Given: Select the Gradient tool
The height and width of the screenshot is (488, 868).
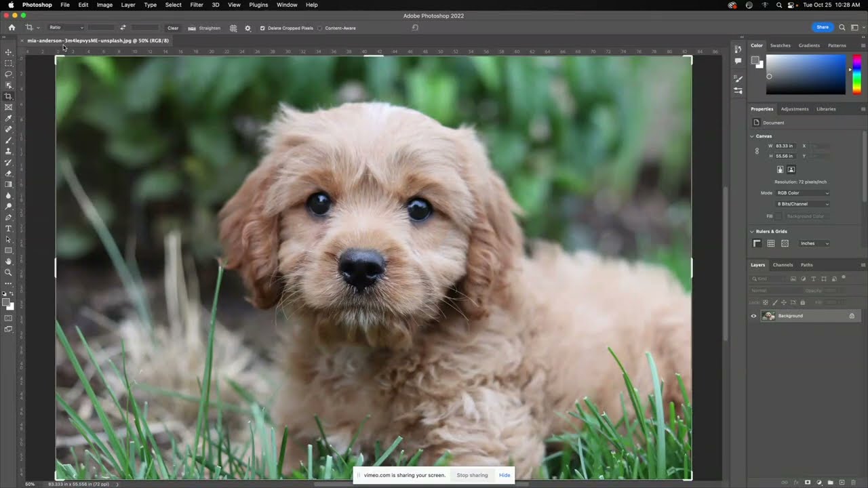Looking at the screenshot, I should [9, 185].
